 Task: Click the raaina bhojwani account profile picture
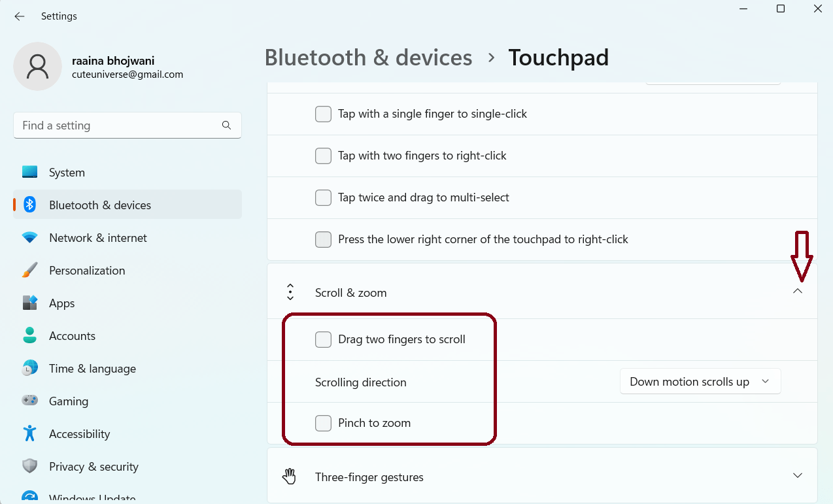coord(37,66)
